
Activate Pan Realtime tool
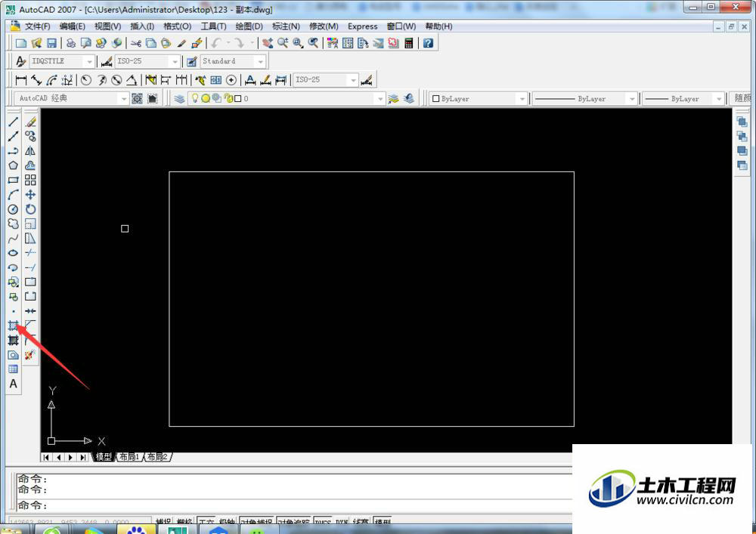268,43
